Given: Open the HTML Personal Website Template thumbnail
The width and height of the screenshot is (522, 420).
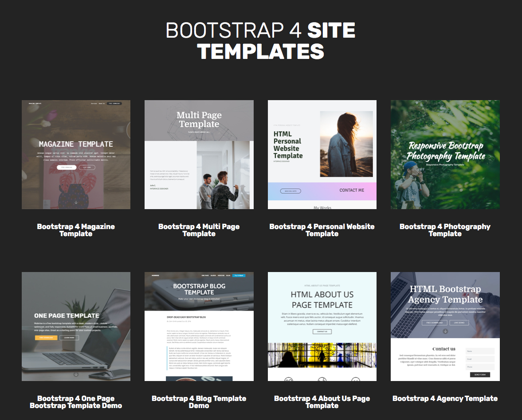Looking at the screenshot, I should 322,155.
